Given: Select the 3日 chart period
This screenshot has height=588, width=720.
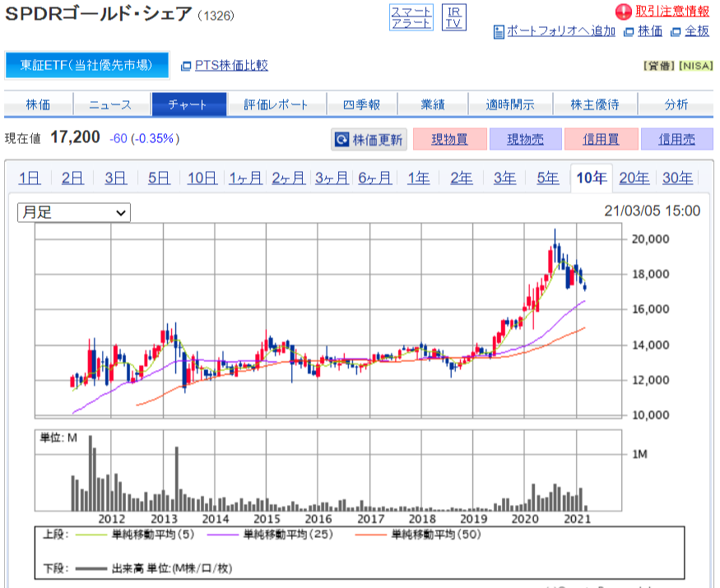Looking at the screenshot, I should [116, 178].
